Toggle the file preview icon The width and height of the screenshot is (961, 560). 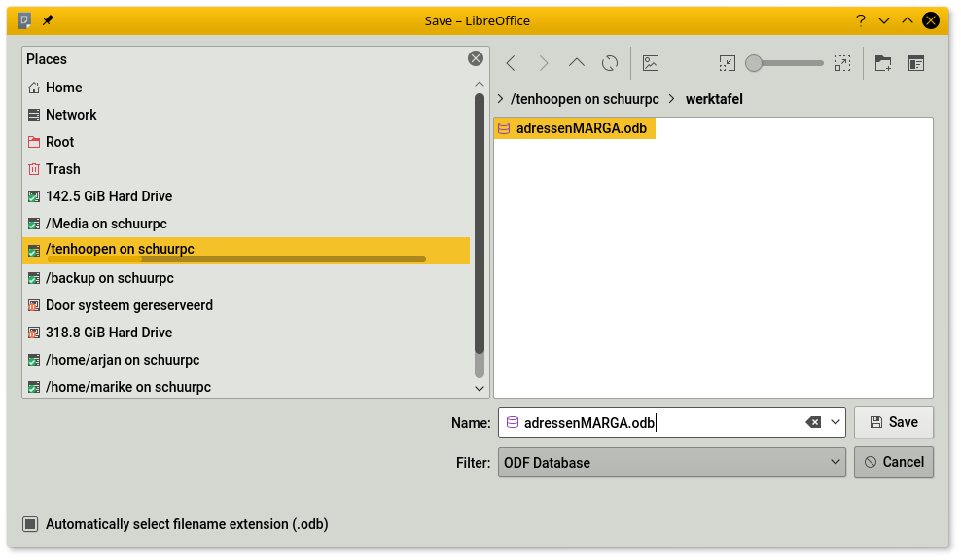click(651, 63)
